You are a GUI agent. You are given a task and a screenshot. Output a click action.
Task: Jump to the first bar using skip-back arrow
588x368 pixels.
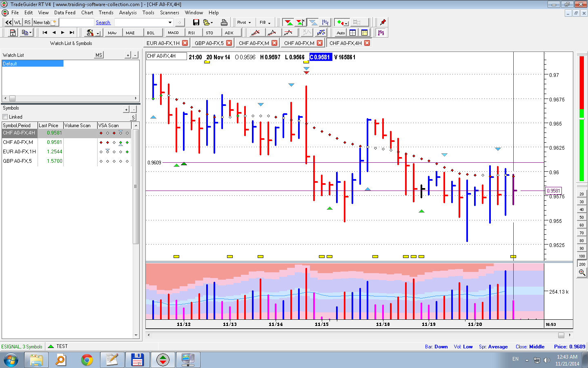coord(45,33)
